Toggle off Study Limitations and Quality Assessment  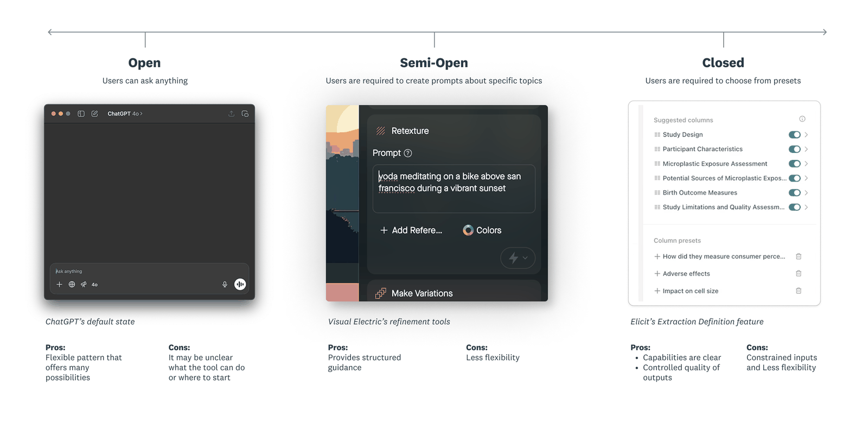(795, 207)
